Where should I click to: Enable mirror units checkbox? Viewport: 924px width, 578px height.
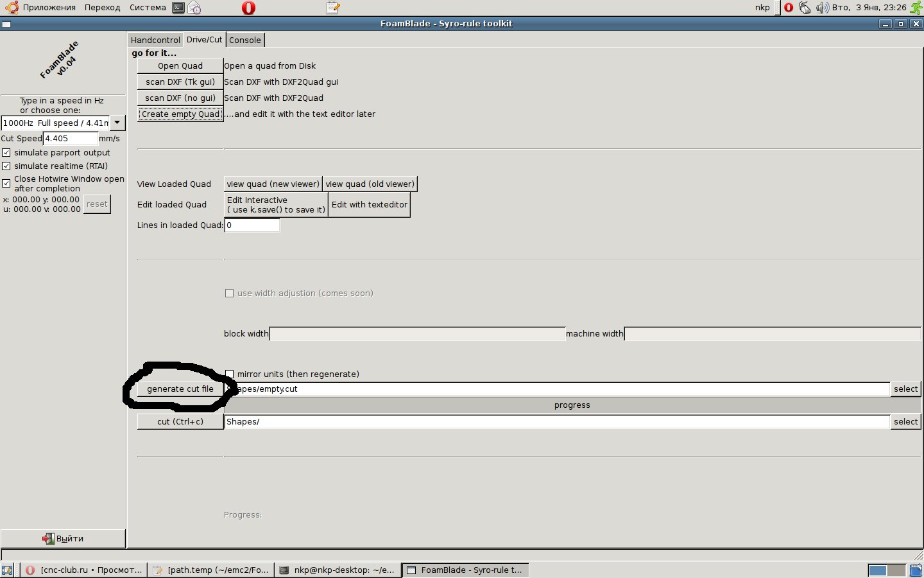point(229,374)
